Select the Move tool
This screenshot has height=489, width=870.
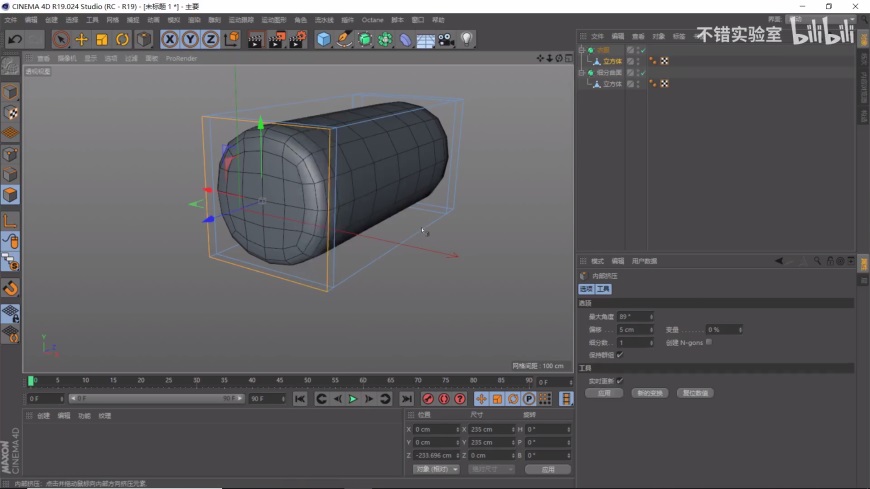tap(81, 39)
